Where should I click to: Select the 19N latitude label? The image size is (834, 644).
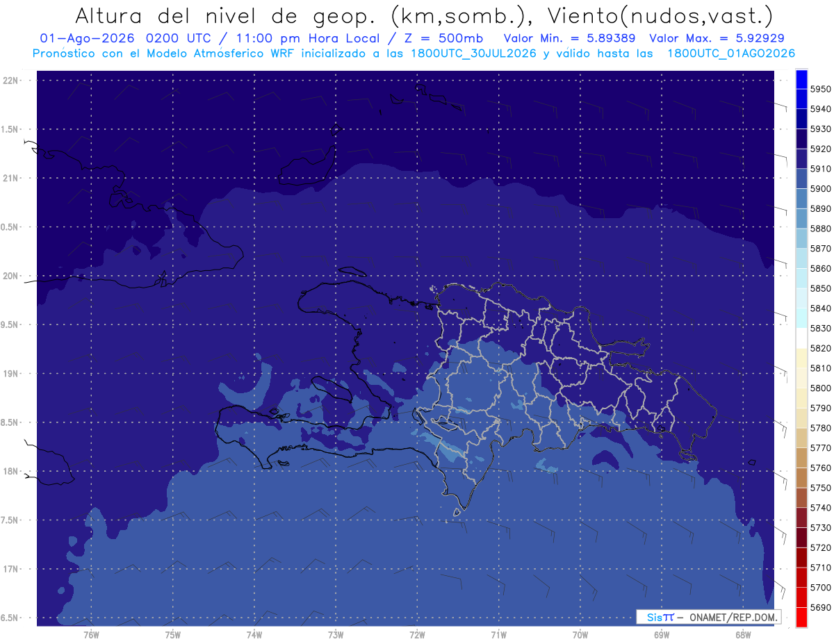11,374
